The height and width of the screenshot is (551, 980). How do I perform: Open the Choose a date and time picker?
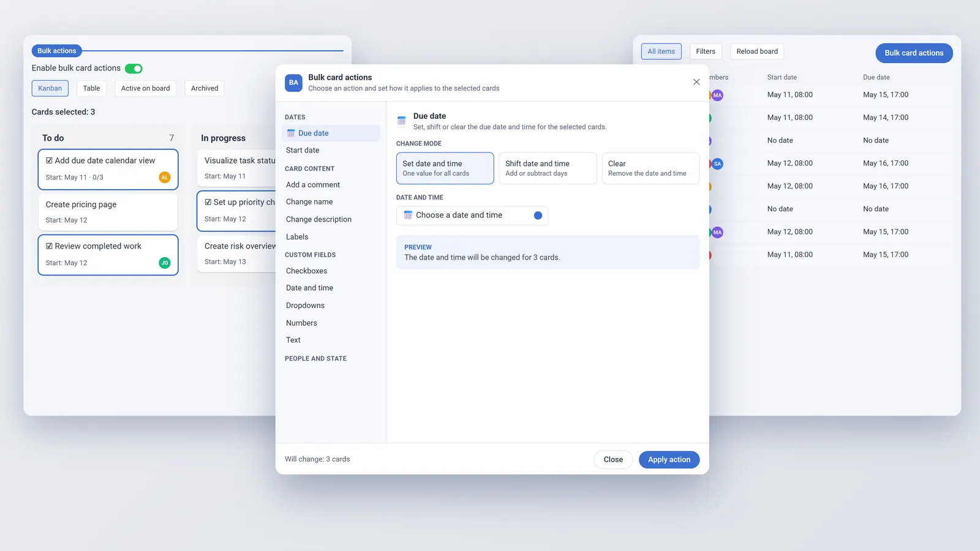click(472, 216)
